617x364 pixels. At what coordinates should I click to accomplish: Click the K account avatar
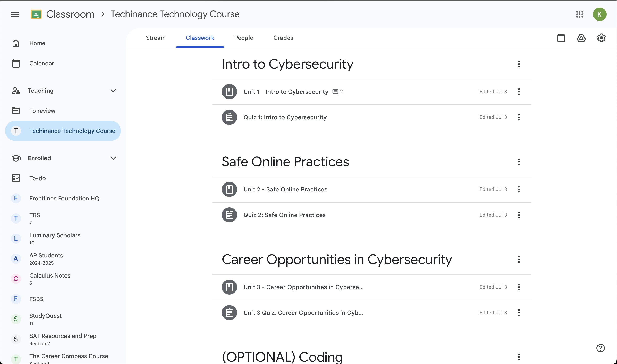click(x=599, y=14)
